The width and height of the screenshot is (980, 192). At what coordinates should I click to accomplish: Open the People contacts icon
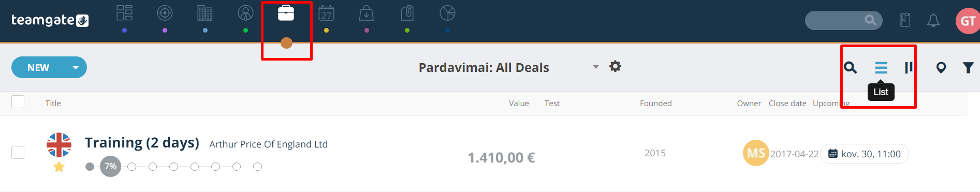(245, 13)
